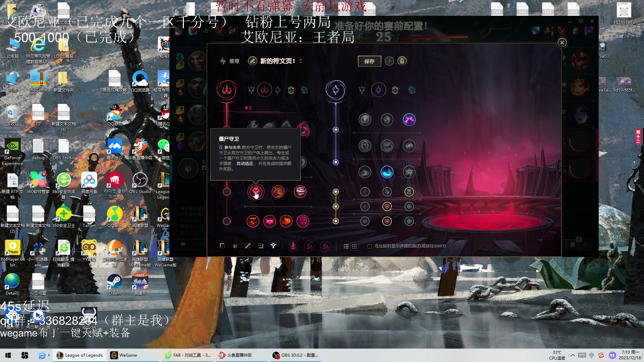Image resolution: width=644 pixels, height=362 pixels.
Task: Open the PotPlayer 64 bit shortcut
Action: click(13, 253)
